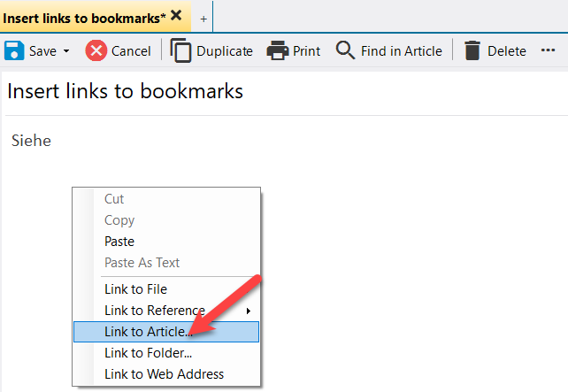Open the Save dropdown arrow
The height and width of the screenshot is (392, 568).
tap(66, 51)
